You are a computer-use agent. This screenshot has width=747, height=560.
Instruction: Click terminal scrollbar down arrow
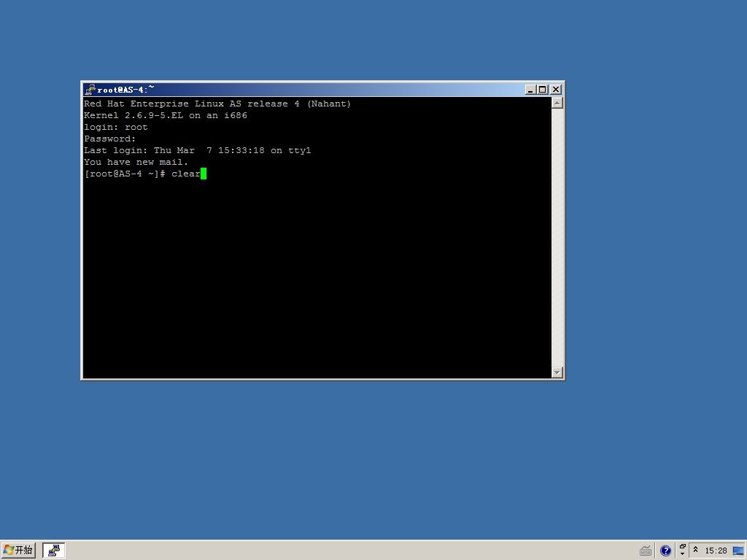click(x=557, y=373)
